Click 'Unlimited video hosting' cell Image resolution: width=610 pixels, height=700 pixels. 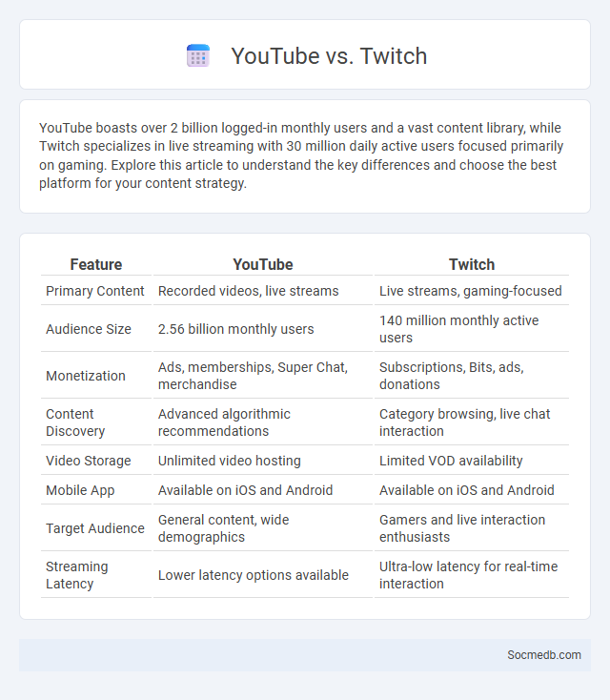[230, 461]
